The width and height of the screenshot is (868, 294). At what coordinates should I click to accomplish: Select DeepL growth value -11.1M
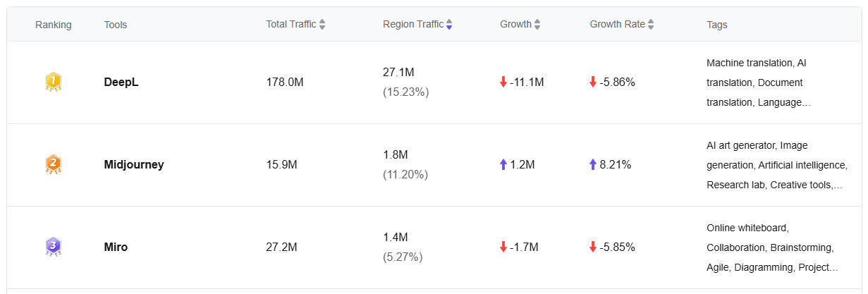pyautogui.click(x=527, y=82)
